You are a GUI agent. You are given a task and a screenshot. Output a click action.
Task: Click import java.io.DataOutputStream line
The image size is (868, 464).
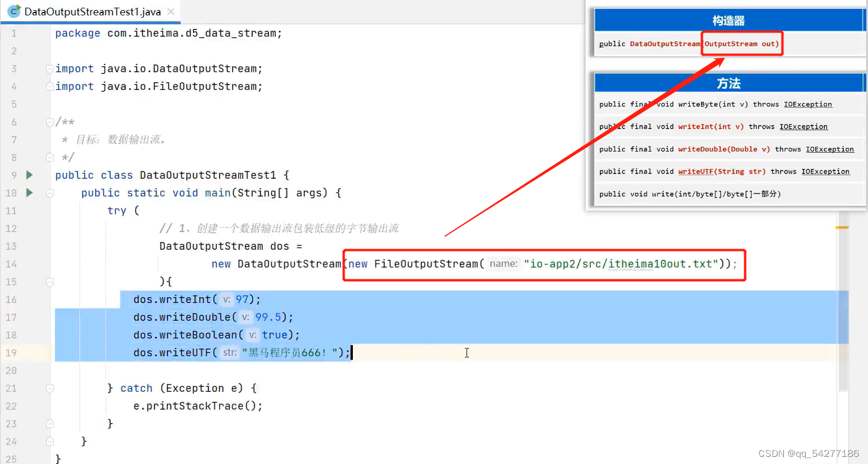(159, 69)
